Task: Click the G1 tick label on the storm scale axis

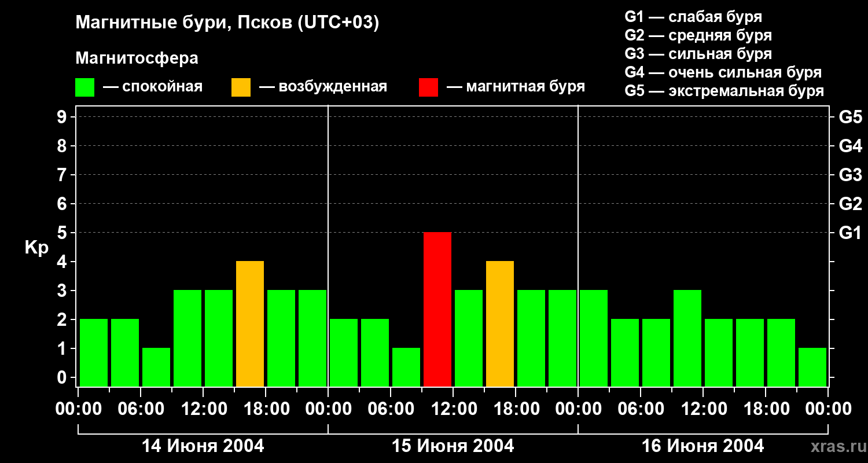Action: click(850, 233)
